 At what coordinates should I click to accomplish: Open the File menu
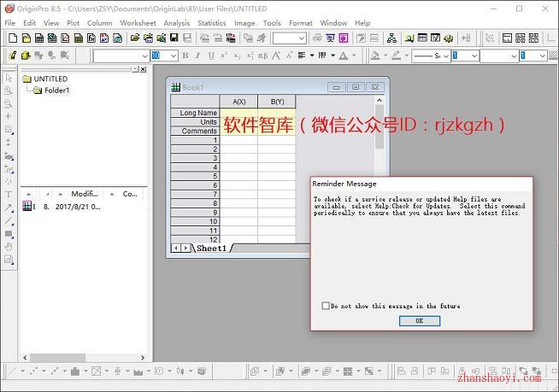tap(10, 23)
